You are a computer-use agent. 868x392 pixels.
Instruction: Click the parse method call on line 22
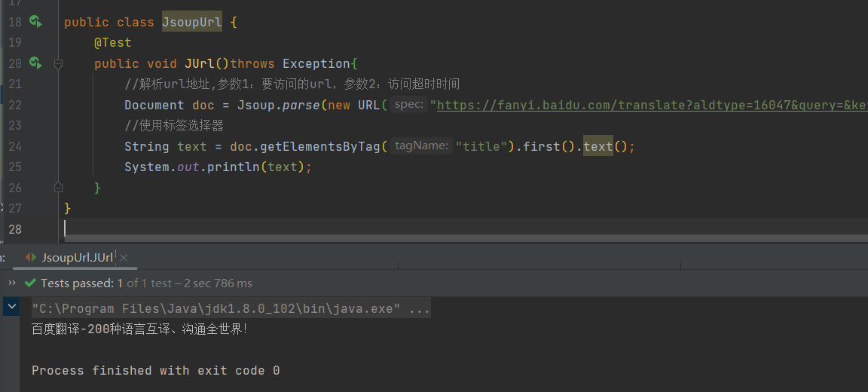point(301,106)
